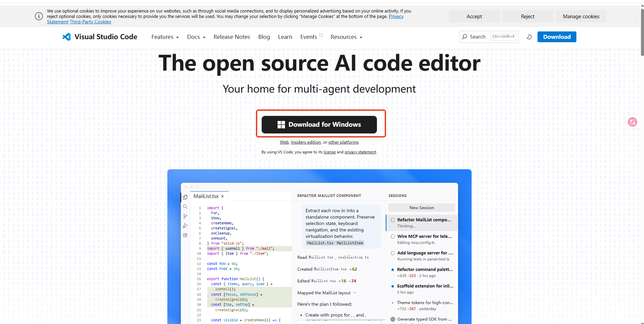This screenshot has height=324, width=644.
Task: Click the Edited MailList.tsx +18 −74 line
Action: 327,281
